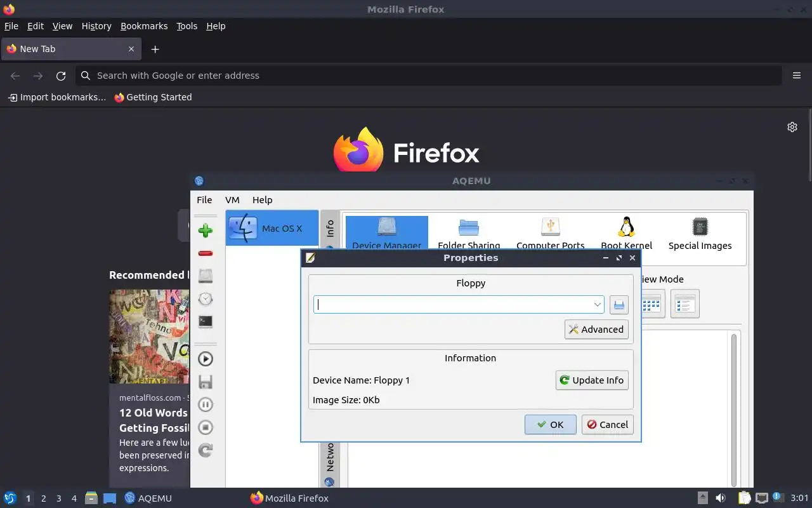Click the volume speaker tray icon

click(721, 498)
